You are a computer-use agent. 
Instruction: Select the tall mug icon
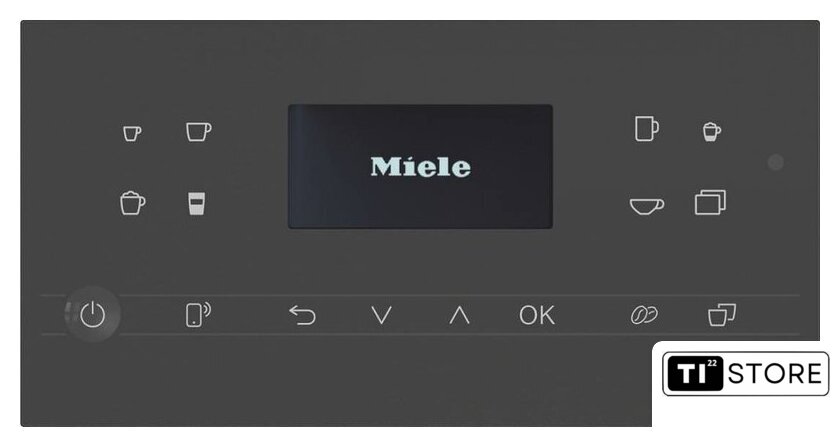647,129
